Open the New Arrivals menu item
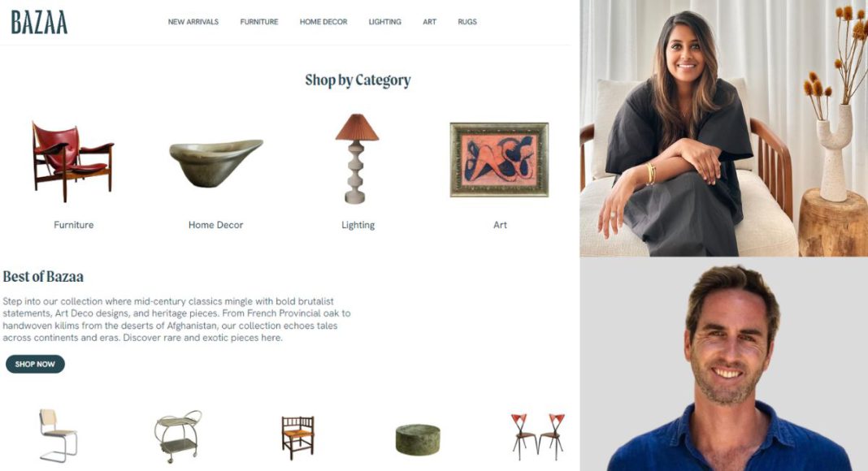This screenshot has height=471, width=868. 193,22
